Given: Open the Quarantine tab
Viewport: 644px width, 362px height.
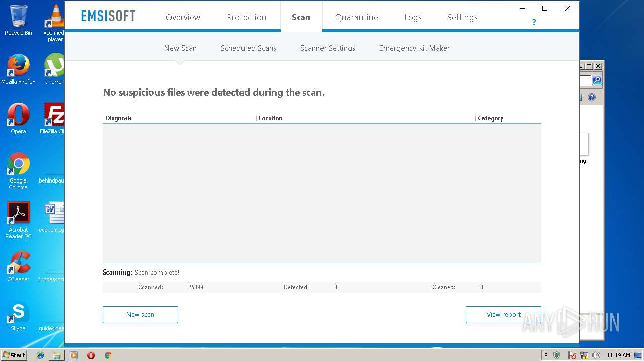Looking at the screenshot, I should tap(356, 17).
